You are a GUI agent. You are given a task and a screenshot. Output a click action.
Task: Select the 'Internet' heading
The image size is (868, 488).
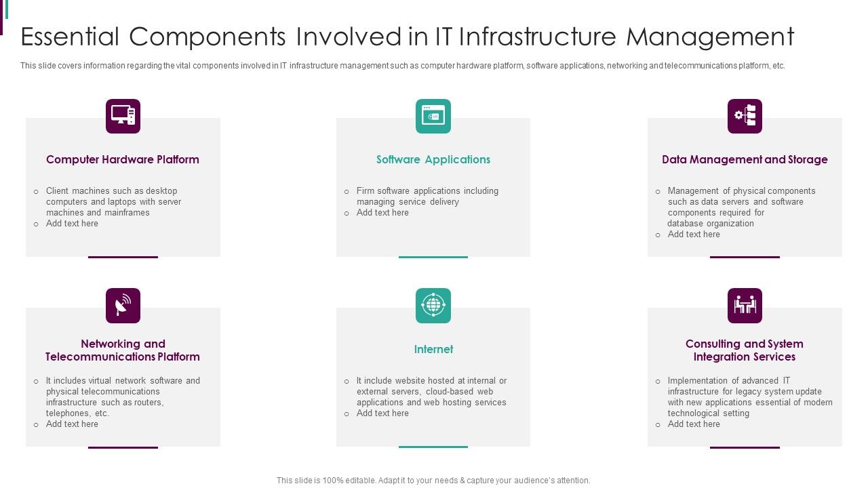[433, 349]
